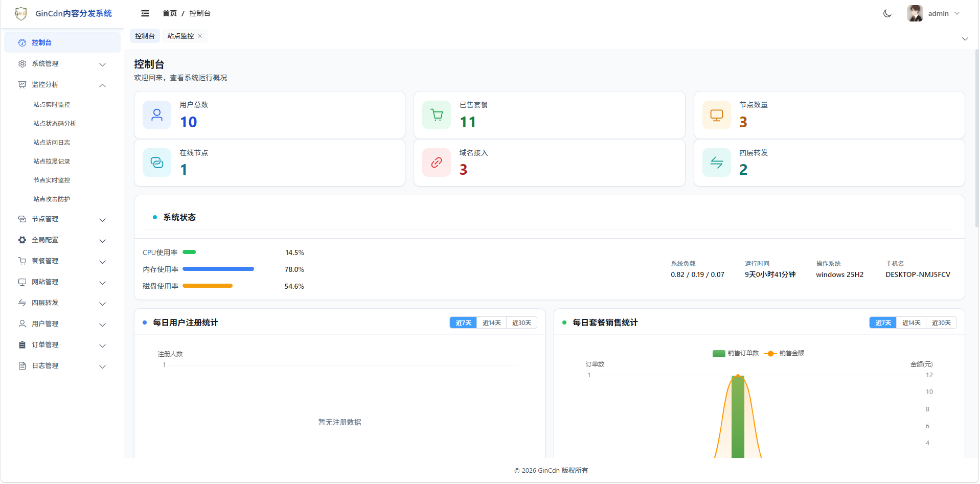Click the 内存使用率 progress bar
The width and height of the screenshot is (980, 484).
218,269
